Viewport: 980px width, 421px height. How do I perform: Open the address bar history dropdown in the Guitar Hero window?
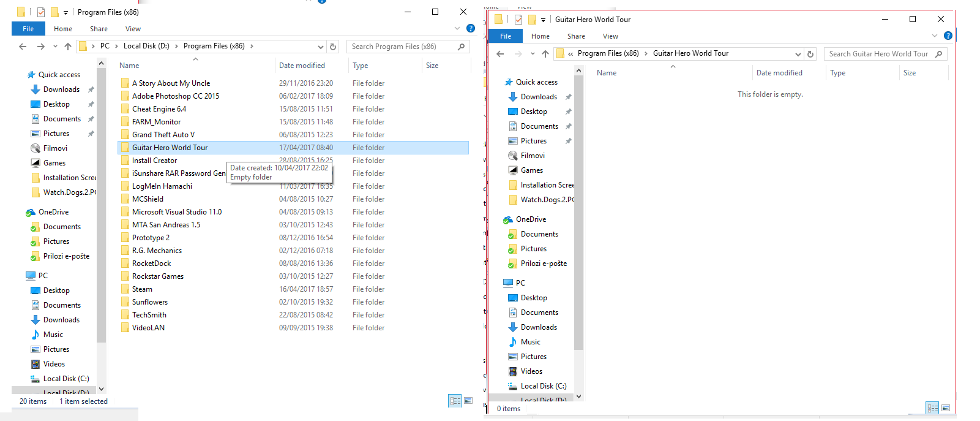pos(798,54)
